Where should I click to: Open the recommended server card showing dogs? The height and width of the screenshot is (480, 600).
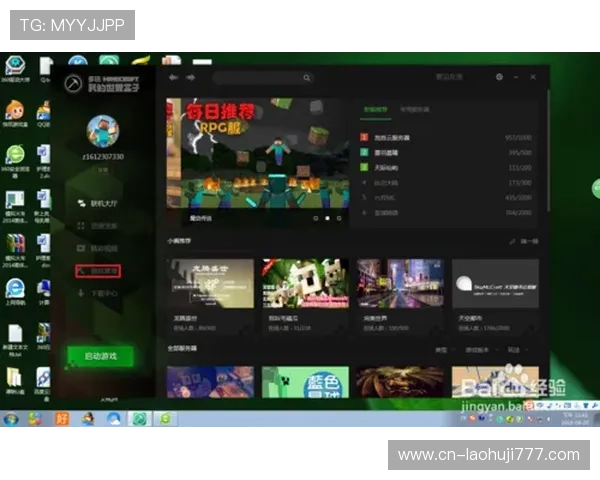pos(305,297)
